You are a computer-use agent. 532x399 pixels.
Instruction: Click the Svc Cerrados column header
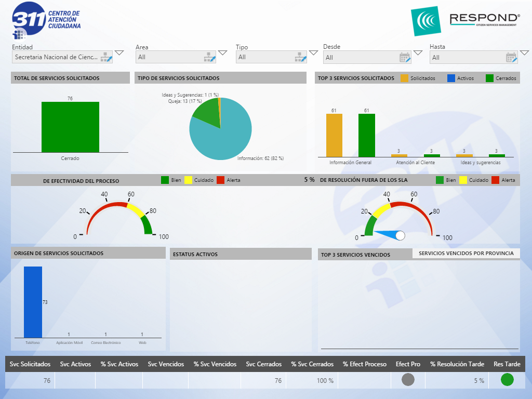(x=263, y=364)
